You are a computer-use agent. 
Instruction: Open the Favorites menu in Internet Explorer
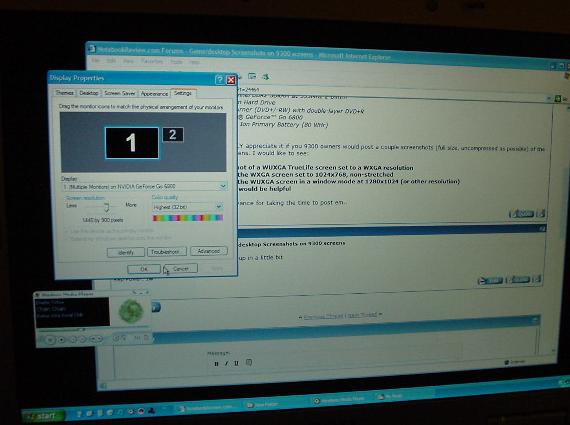152,61
